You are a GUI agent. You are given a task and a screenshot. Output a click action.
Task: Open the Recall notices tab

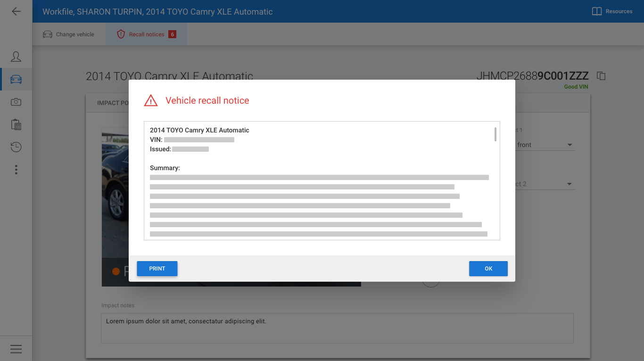click(x=146, y=34)
